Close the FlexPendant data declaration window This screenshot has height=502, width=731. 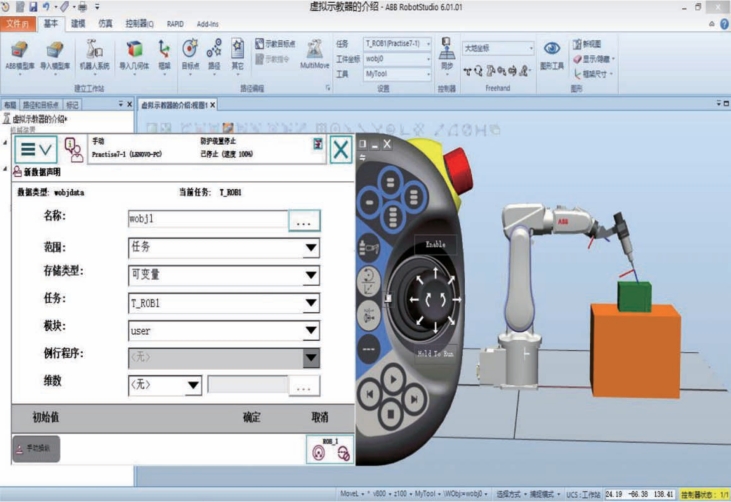341,148
